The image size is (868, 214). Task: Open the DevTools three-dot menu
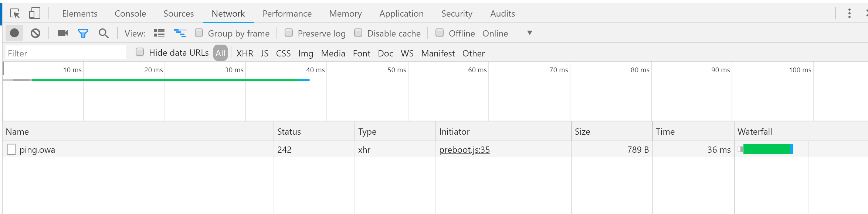click(849, 14)
